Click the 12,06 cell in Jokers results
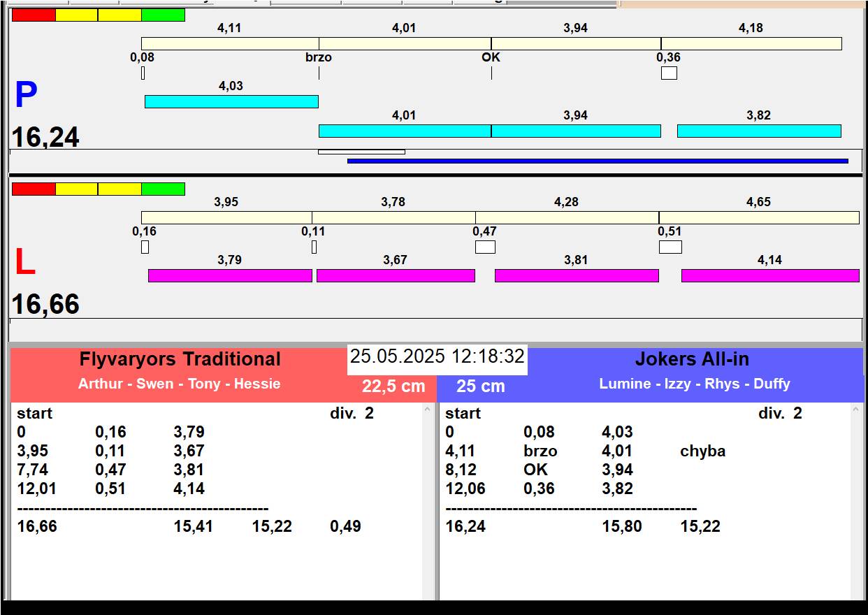Screen dimensions: 868x615 coord(465,489)
